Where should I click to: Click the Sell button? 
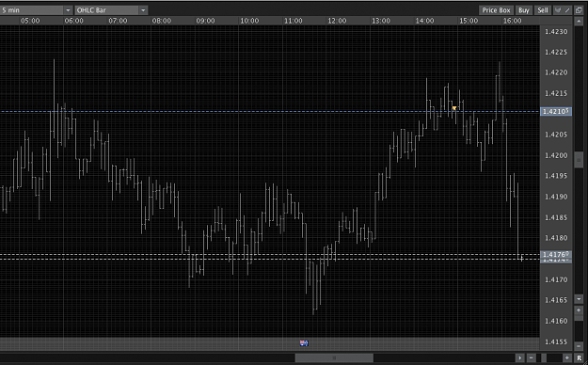pyautogui.click(x=543, y=10)
